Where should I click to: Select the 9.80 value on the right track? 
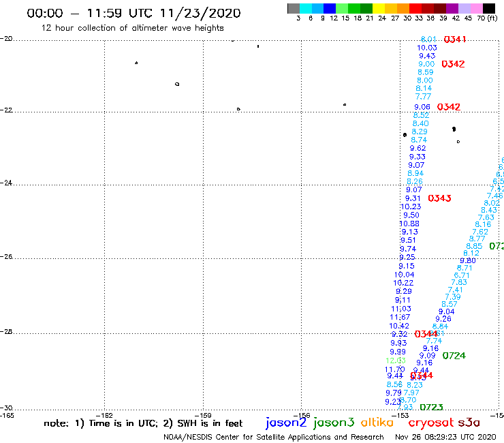[468, 260]
